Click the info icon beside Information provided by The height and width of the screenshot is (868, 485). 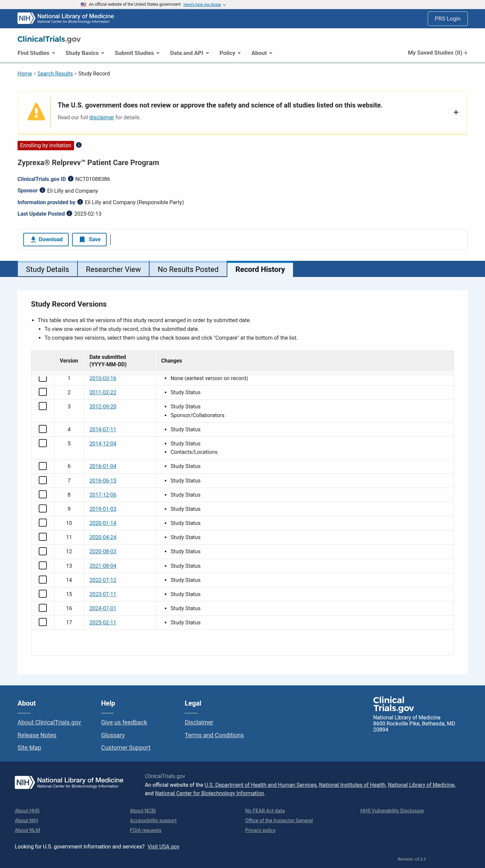80,202
